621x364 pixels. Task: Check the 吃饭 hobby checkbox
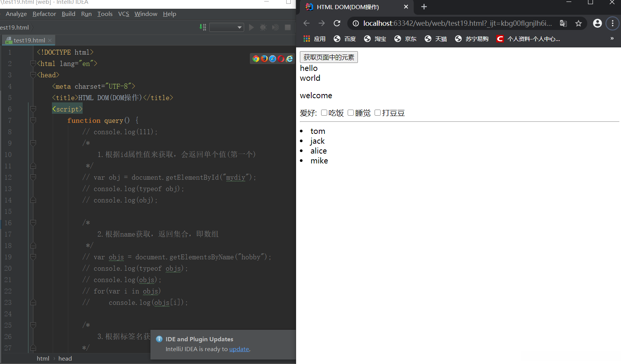[x=324, y=113]
